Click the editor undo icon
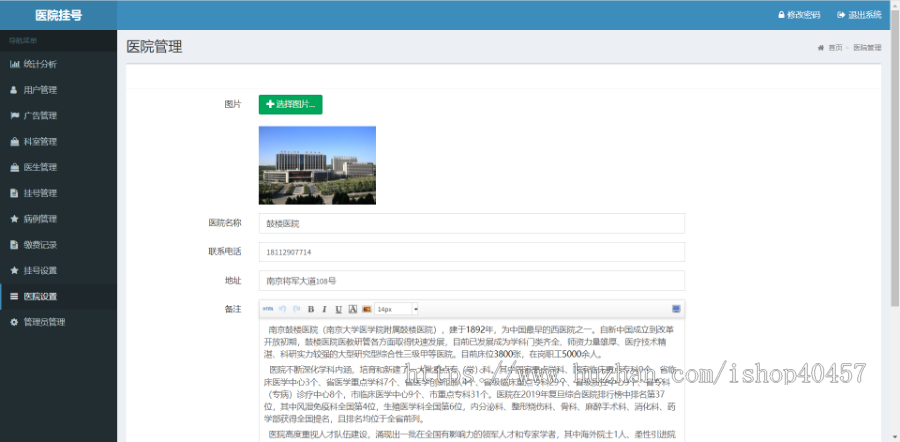900x442 pixels. click(282, 309)
